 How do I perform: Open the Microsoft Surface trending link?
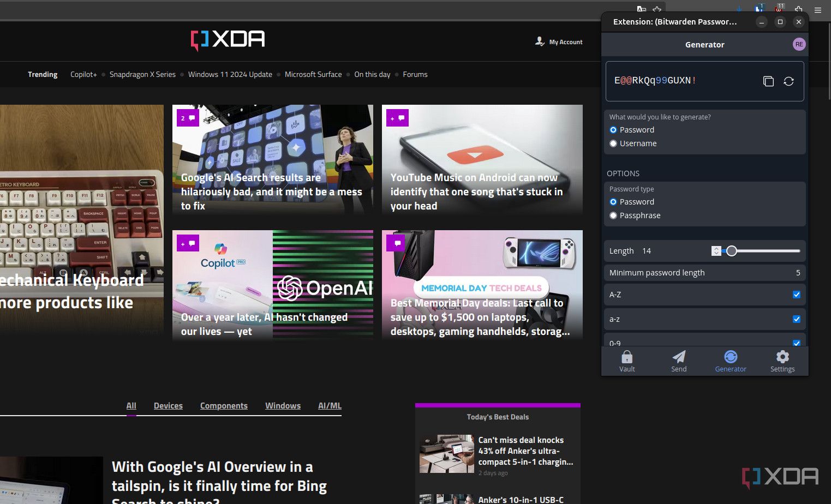[x=313, y=74]
